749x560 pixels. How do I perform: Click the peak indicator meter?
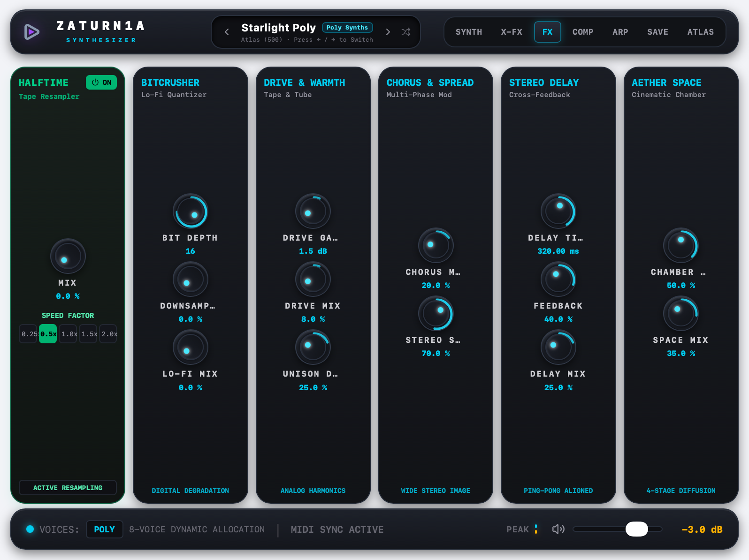click(x=536, y=529)
